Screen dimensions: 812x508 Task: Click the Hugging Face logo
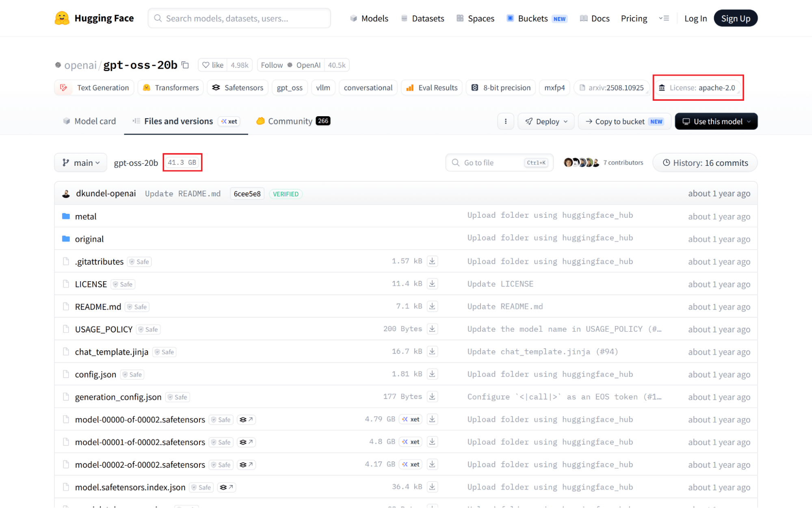pyautogui.click(x=94, y=18)
